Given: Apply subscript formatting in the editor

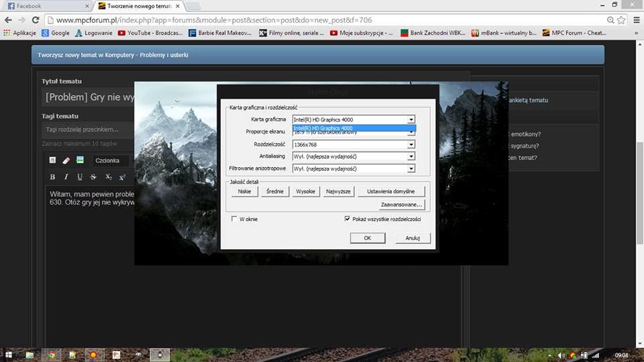Looking at the screenshot, I should pyautogui.click(x=109, y=177).
